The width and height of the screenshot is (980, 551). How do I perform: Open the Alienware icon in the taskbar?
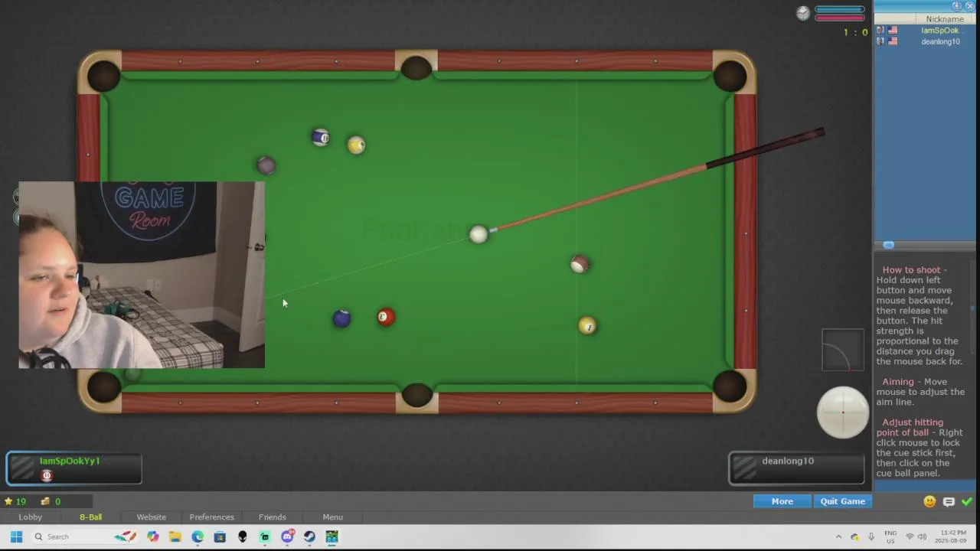coord(243,536)
